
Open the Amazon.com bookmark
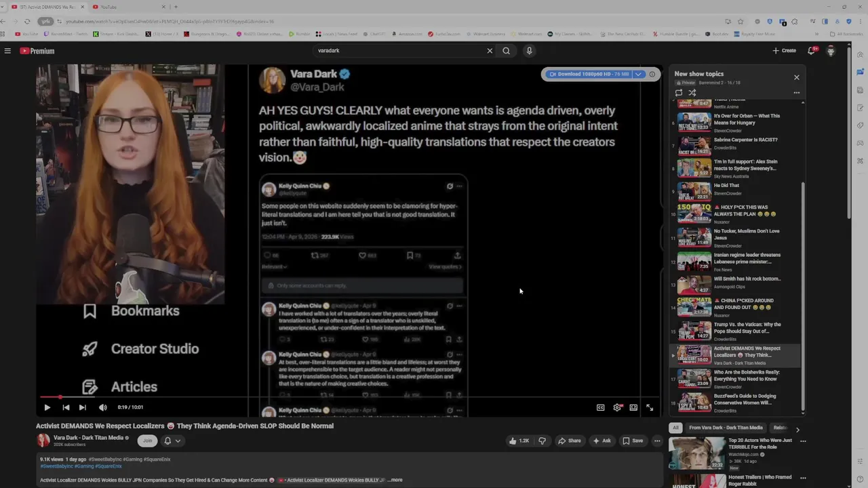coord(407,34)
